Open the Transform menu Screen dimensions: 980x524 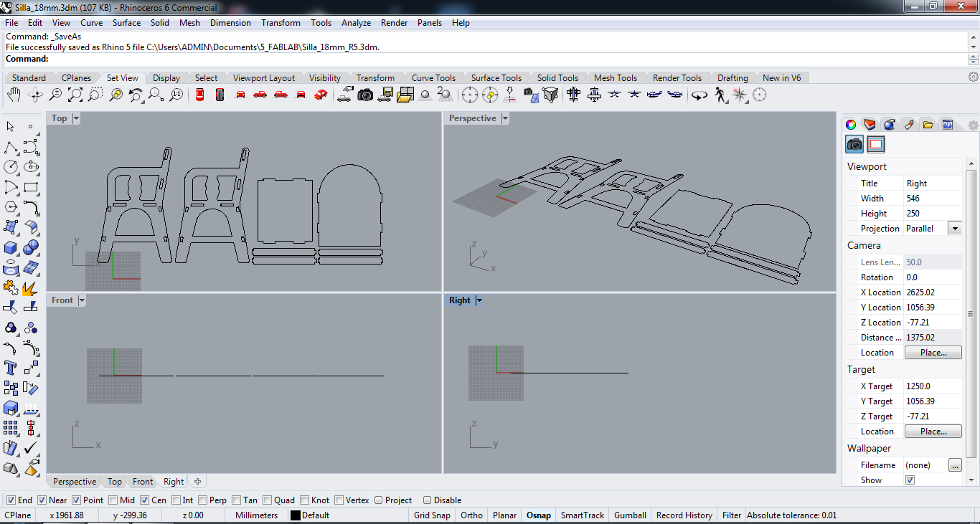pyautogui.click(x=281, y=23)
